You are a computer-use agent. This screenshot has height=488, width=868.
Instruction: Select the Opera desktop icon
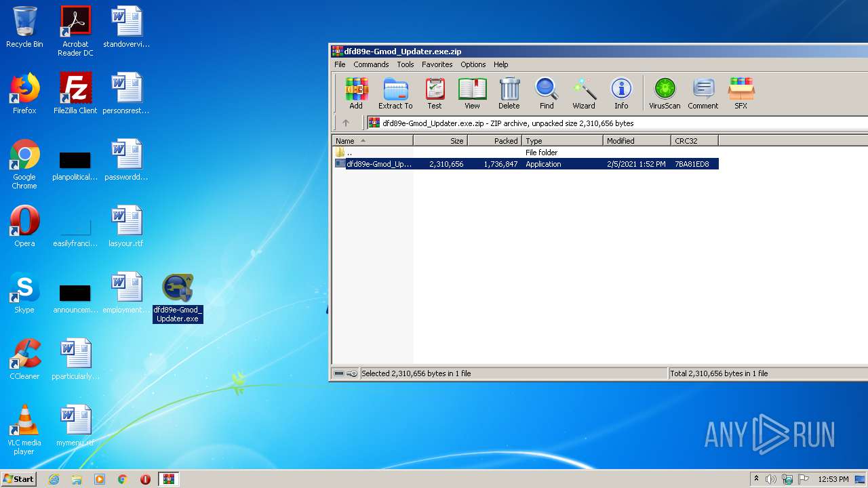24,226
